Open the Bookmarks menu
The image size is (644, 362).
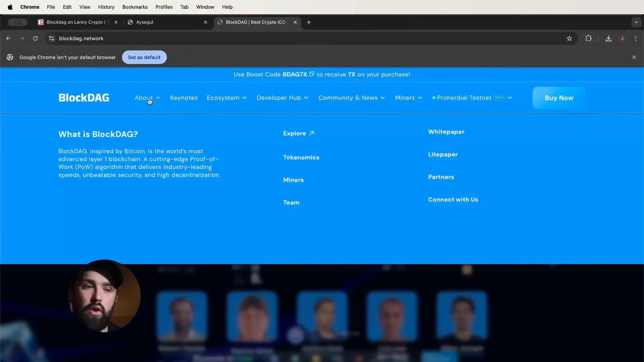tap(135, 7)
